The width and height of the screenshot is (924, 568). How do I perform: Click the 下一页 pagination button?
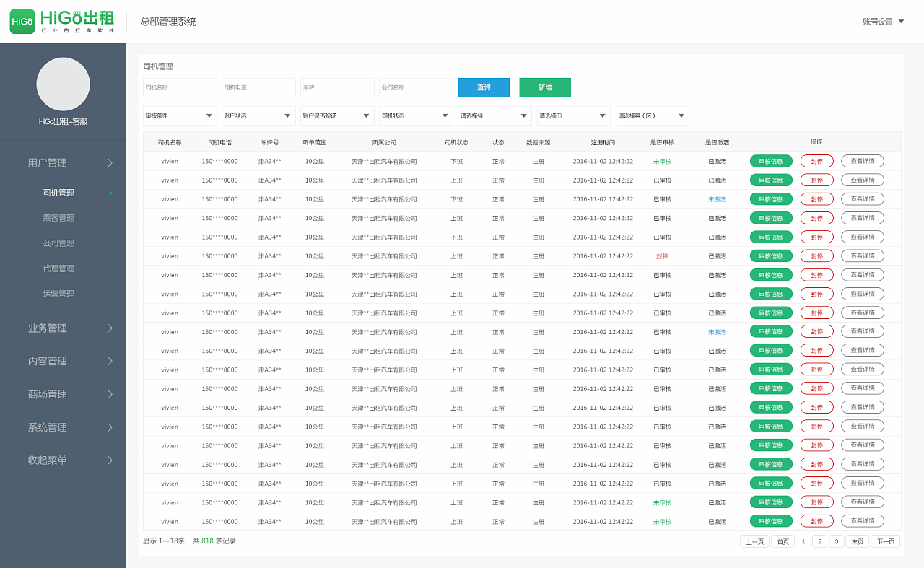click(885, 541)
